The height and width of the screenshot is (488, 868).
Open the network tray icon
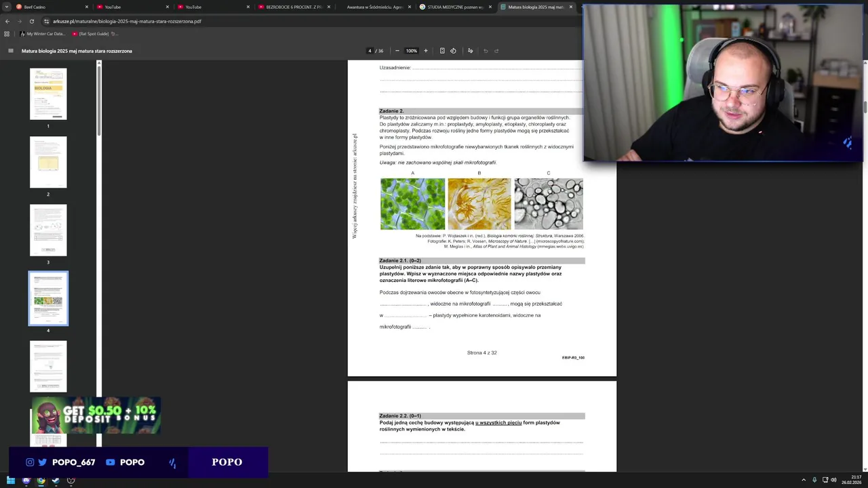coord(825,480)
